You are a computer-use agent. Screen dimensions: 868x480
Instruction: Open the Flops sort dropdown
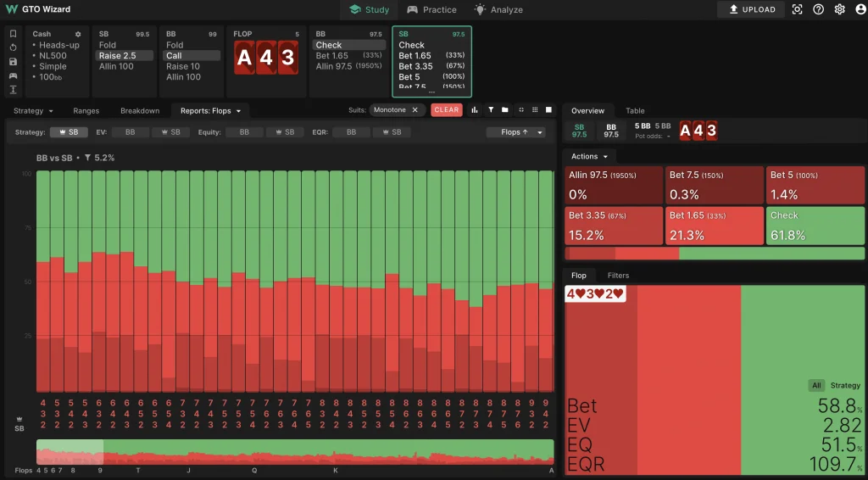coord(515,132)
